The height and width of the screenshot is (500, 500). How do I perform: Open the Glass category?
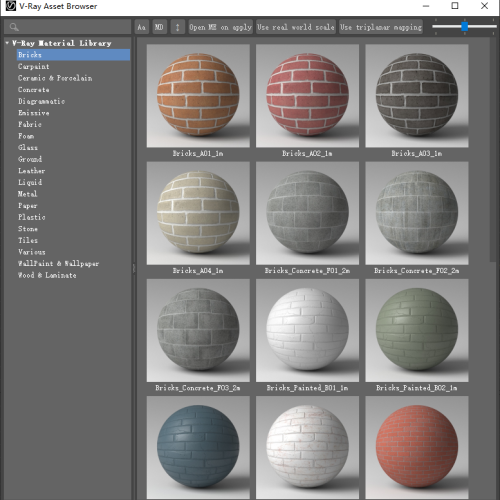pyautogui.click(x=28, y=147)
